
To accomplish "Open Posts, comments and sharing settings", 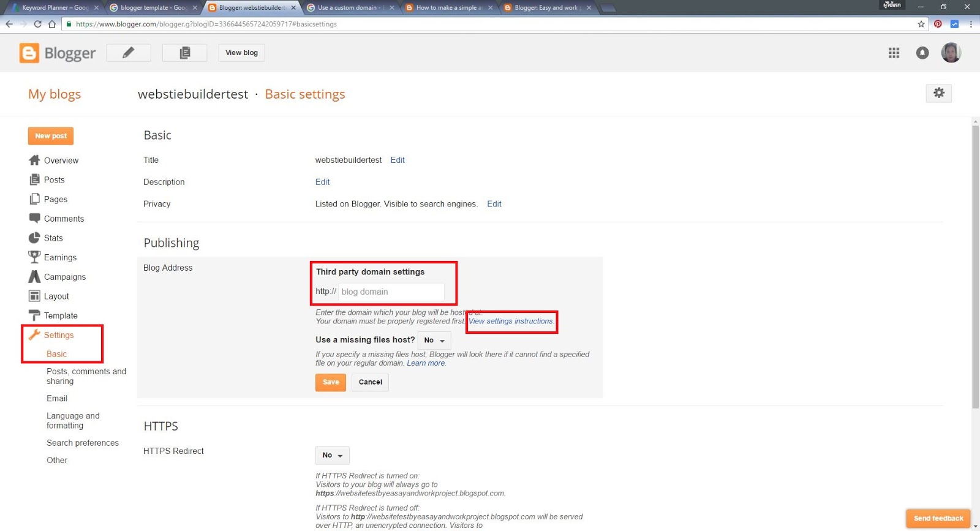I will point(86,376).
